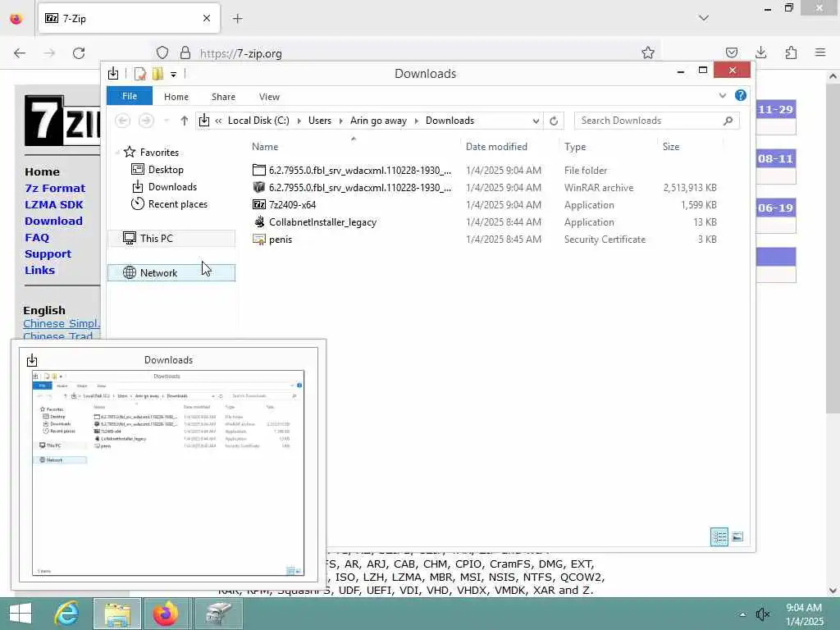Select the penis security certificate file

(x=484, y=240)
